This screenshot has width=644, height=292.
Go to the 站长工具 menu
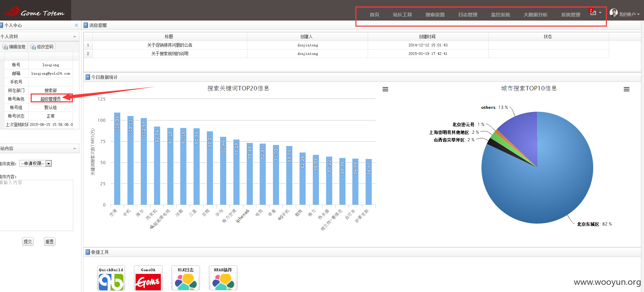pyautogui.click(x=402, y=15)
